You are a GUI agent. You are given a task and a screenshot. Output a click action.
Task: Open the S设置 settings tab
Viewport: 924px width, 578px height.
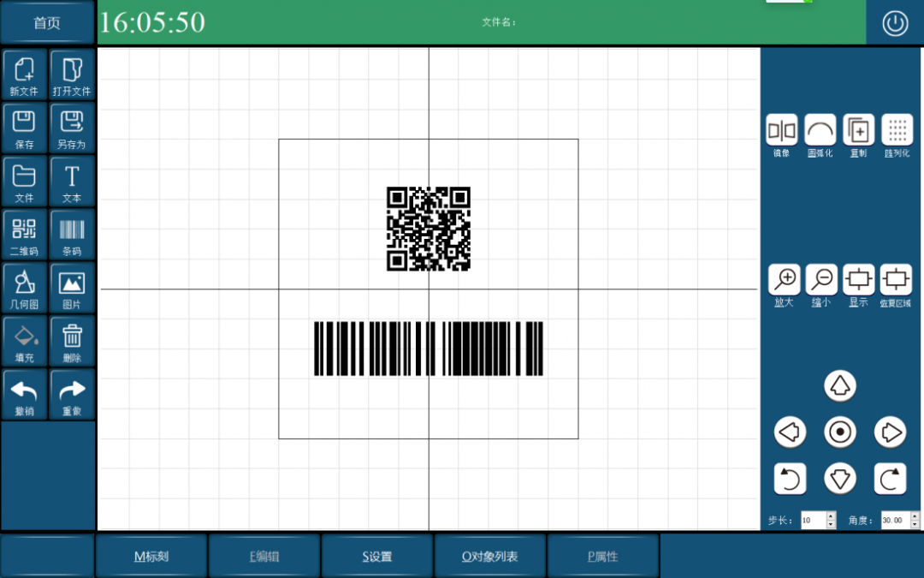[x=377, y=557]
